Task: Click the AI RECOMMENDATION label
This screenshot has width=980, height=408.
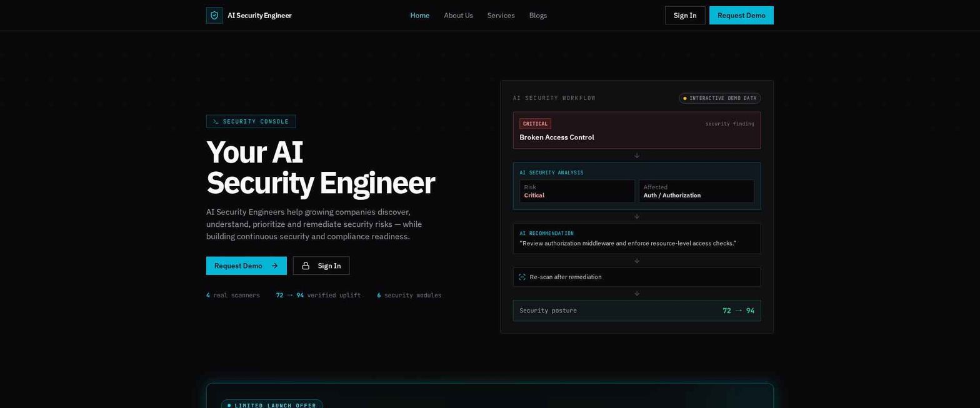Action: point(546,233)
